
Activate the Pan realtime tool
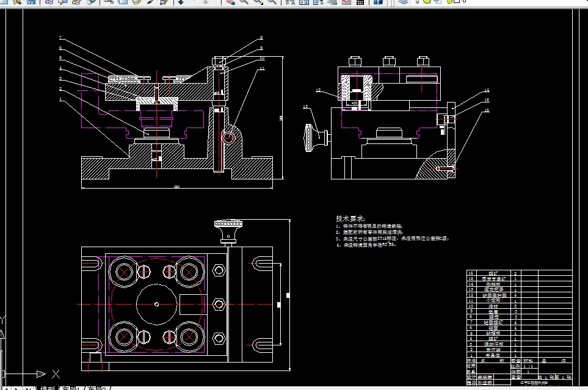230,1
